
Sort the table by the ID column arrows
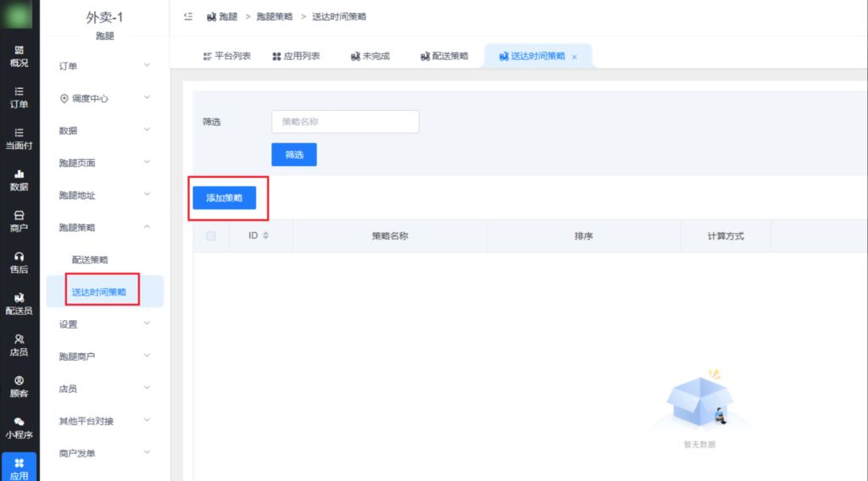265,235
